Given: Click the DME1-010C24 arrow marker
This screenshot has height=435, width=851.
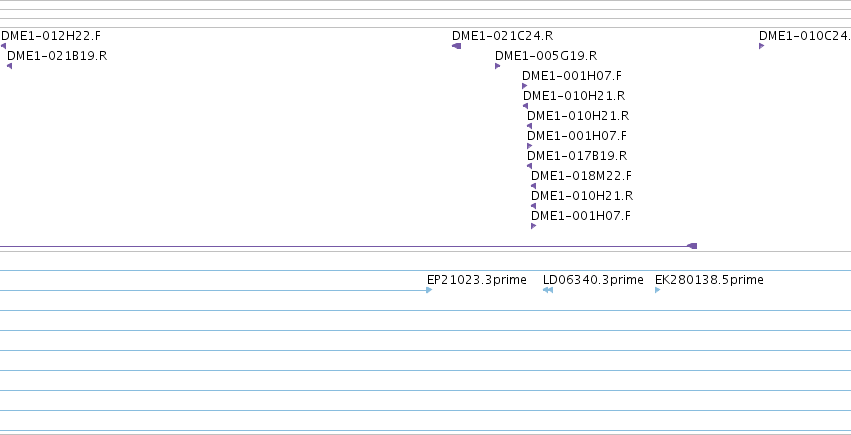Looking at the screenshot, I should pos(761,46).
